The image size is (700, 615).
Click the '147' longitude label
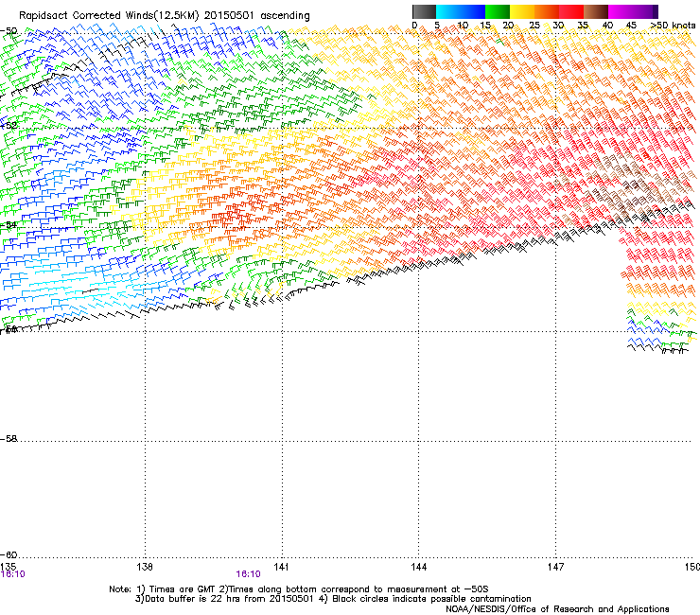pyautogui.click(x=555, y=567)
